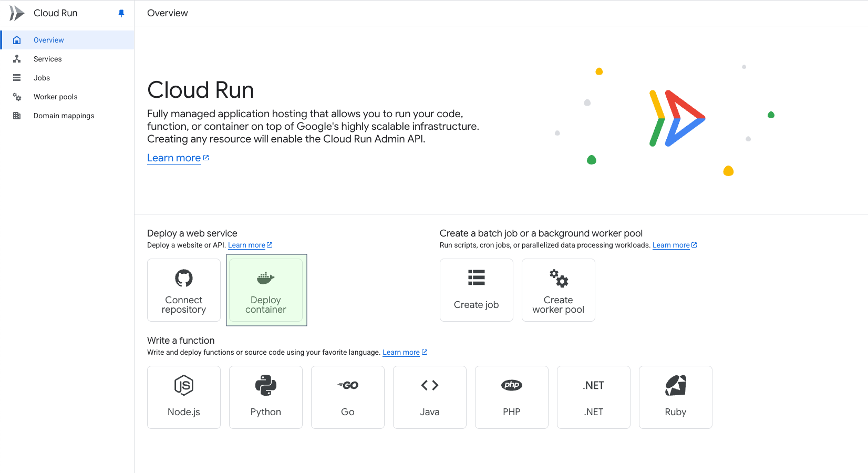Click the Create job list icon card

476,290
